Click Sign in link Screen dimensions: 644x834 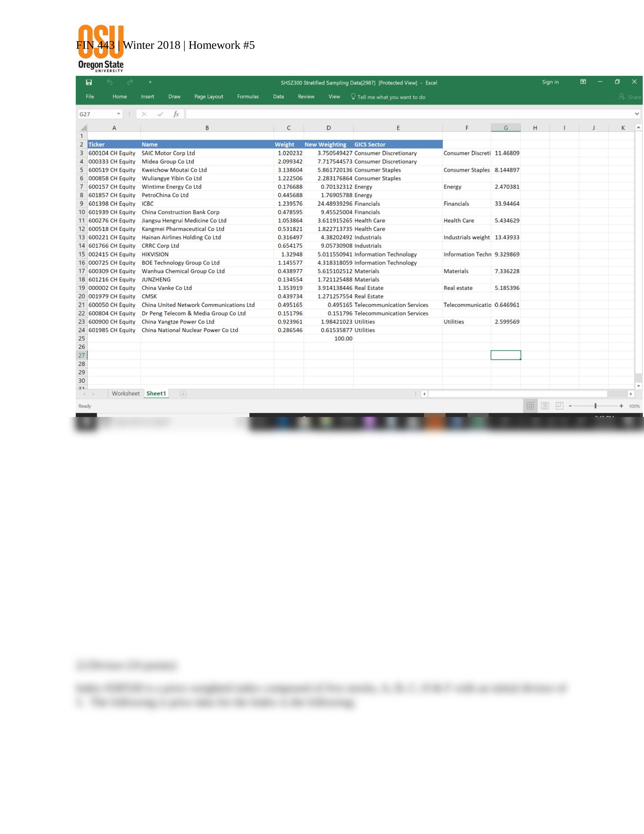pyautogui.click(x=550, y=82)
